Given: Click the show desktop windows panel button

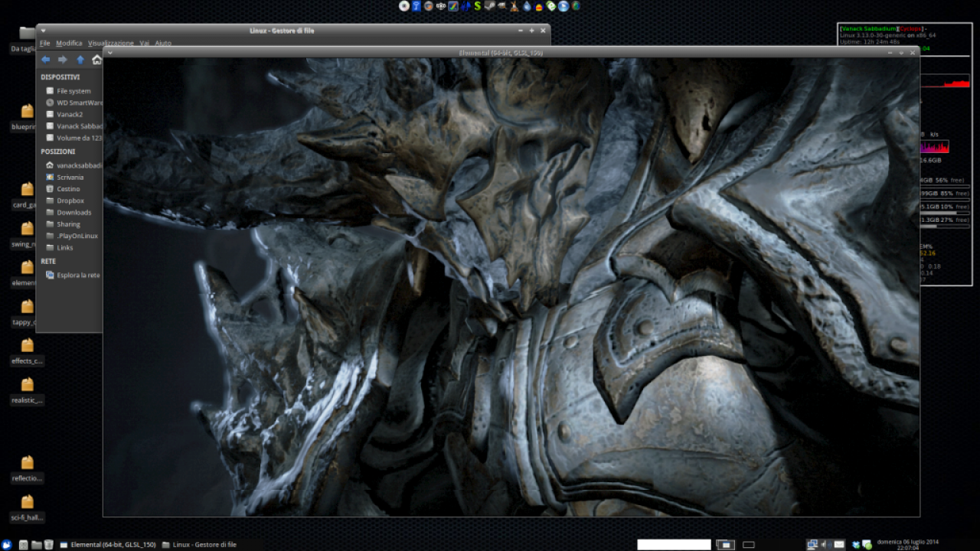Looking at the screenshot, I should tap(725, 545).
